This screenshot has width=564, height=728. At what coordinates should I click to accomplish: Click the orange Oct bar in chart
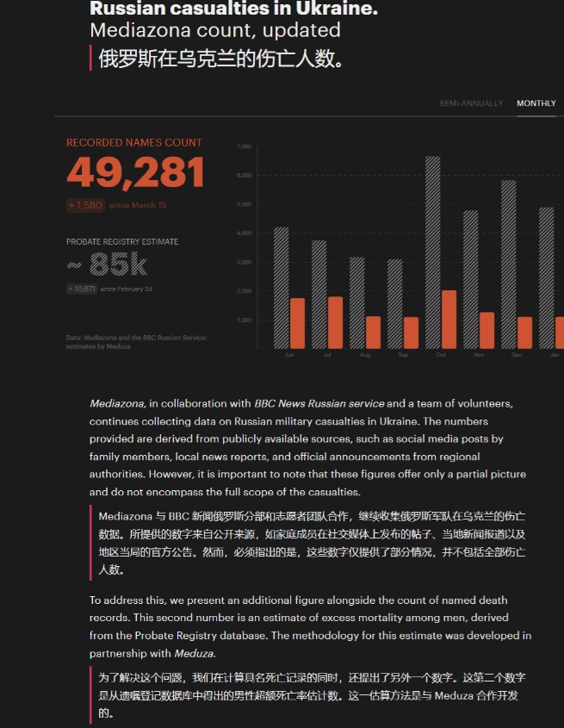point(449,320)
